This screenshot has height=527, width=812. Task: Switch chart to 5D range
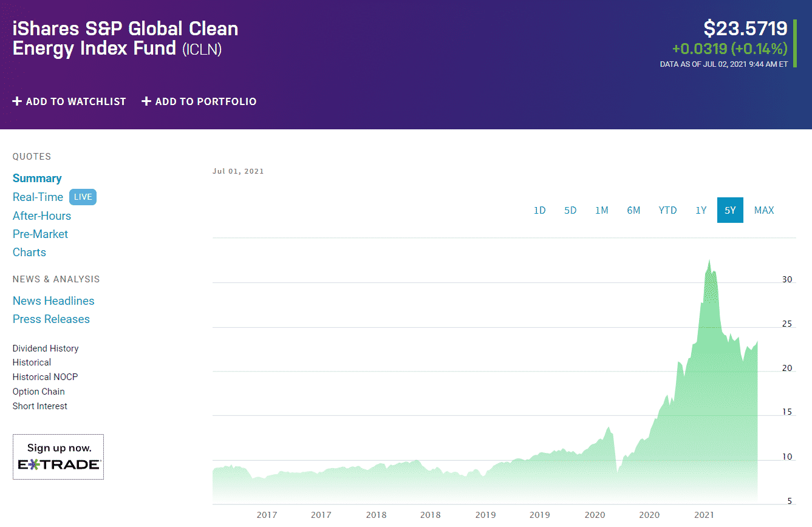coord(570,210)
